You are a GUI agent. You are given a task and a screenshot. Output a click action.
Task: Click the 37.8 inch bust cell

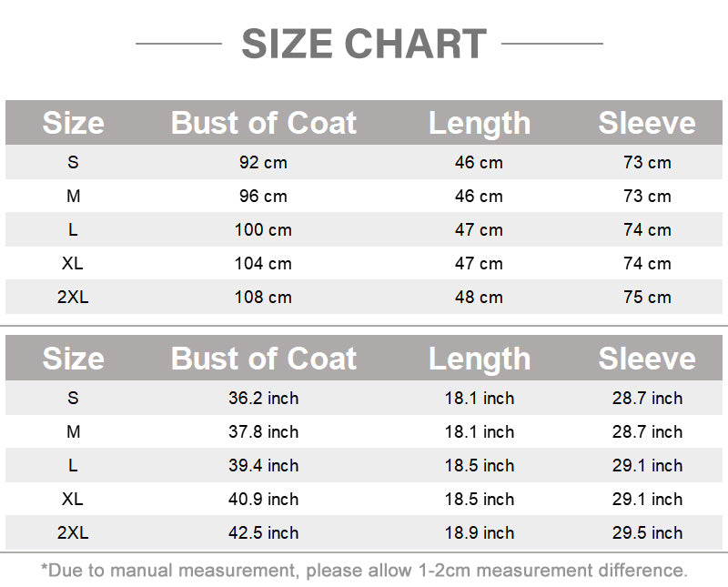263,432
